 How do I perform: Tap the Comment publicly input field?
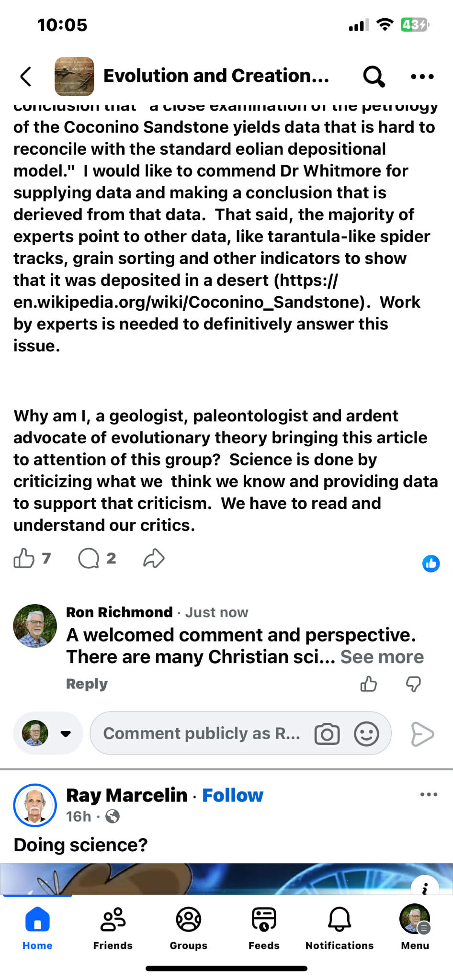201,733
